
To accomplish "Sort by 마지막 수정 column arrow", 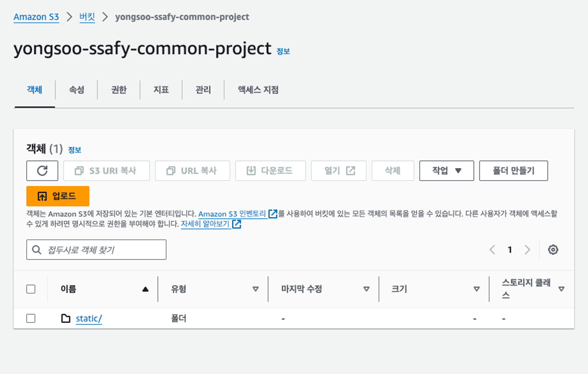I will [x=366, y=289].
